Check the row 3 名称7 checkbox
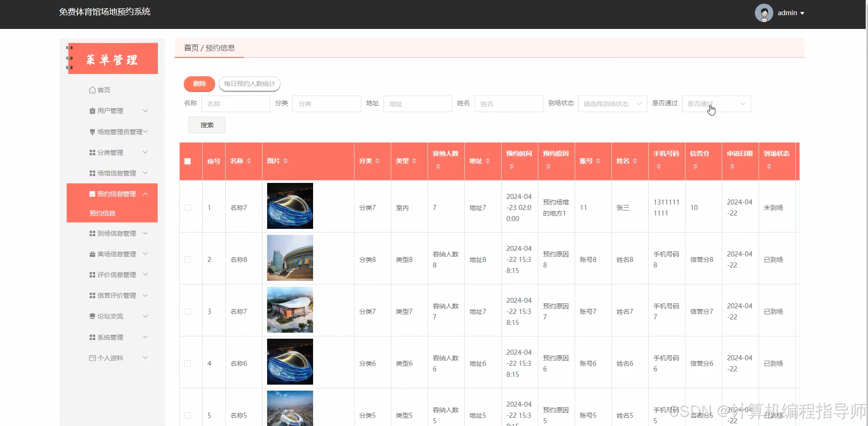Screen dimensions: 868x426 coord(188,312)
